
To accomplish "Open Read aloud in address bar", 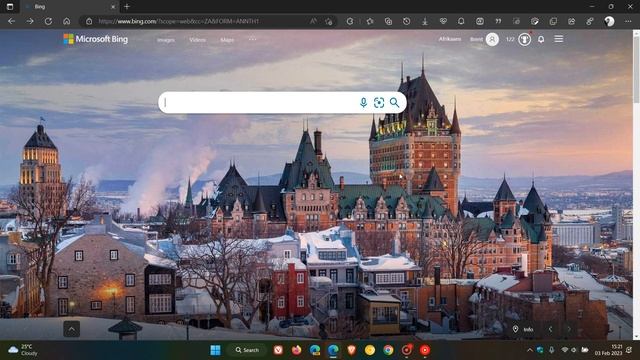I will pos(313,21).
